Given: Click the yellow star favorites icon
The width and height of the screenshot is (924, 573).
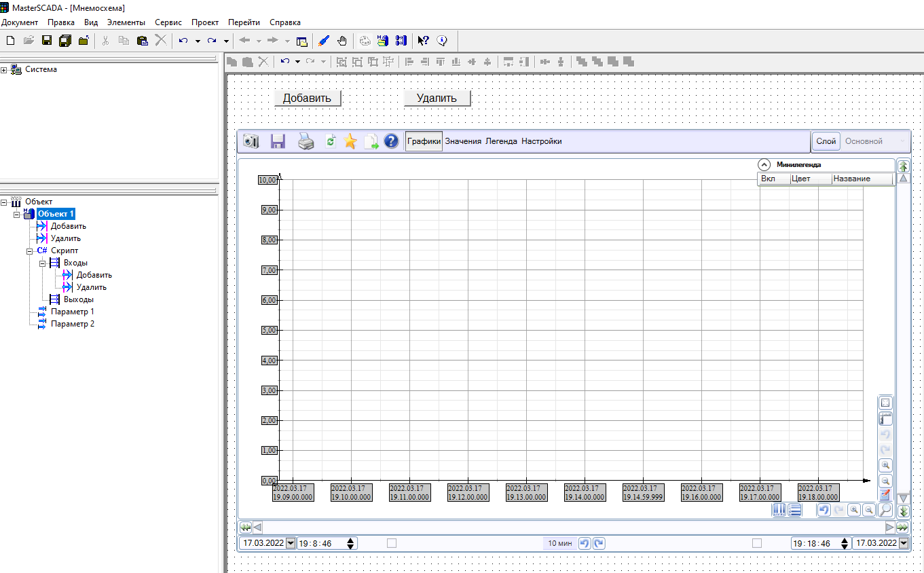Looking at the screenshot, I should (350, 141).
